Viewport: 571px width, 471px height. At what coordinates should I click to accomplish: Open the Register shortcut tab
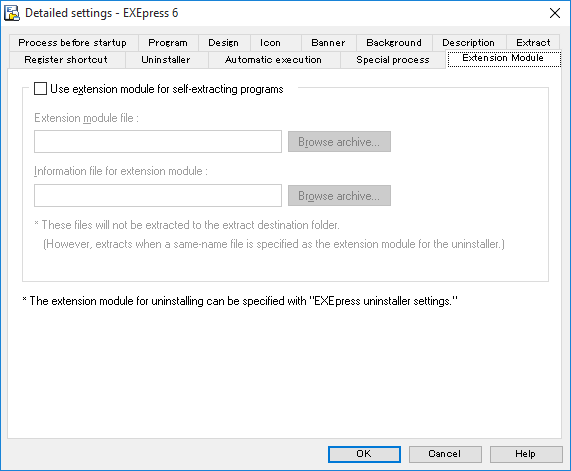pos(66,59)
